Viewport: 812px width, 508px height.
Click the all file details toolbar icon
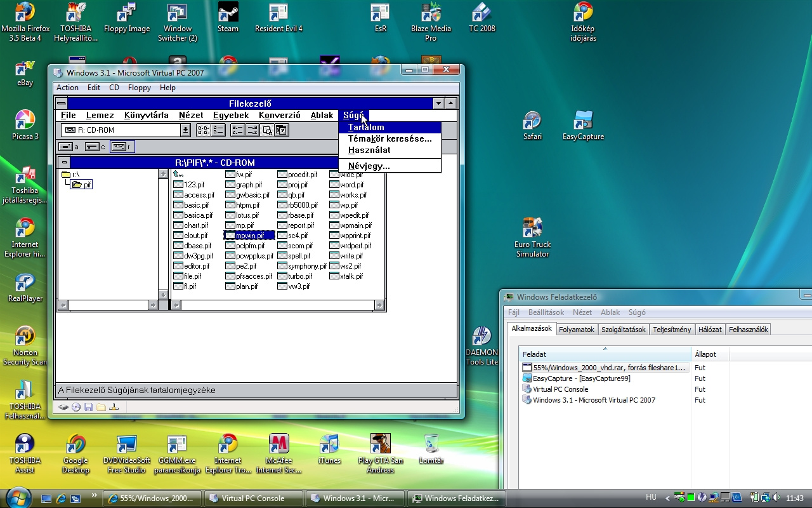pyautogui.click(x=218, y=130)
